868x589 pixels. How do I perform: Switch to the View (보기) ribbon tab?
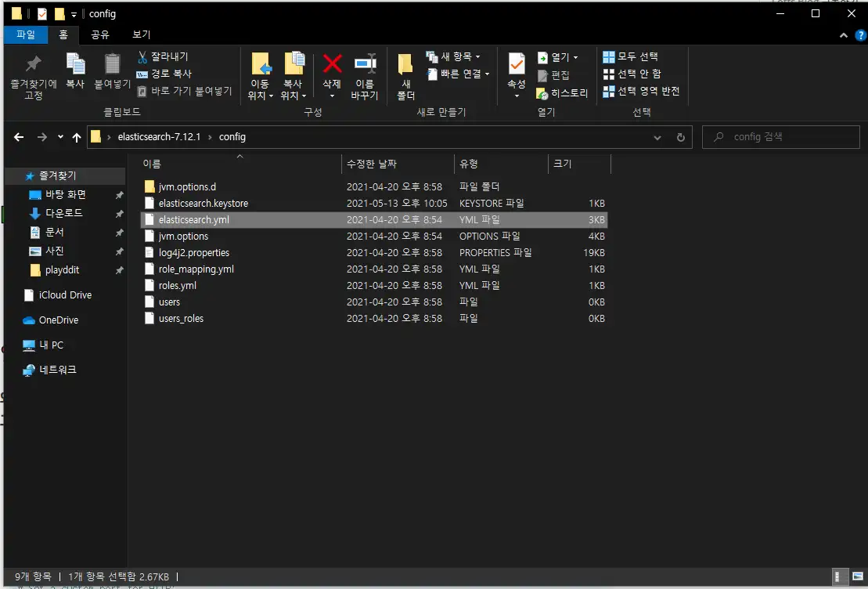coord(141,34)
